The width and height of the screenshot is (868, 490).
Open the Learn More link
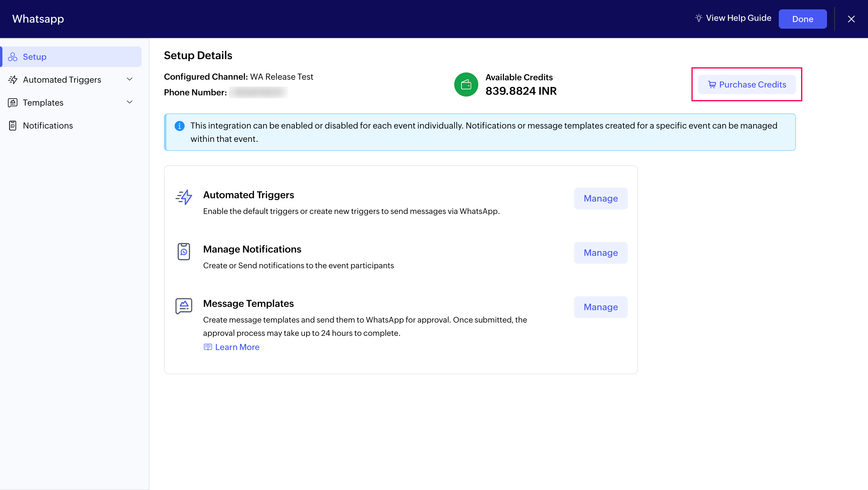[x=237, y=347]
